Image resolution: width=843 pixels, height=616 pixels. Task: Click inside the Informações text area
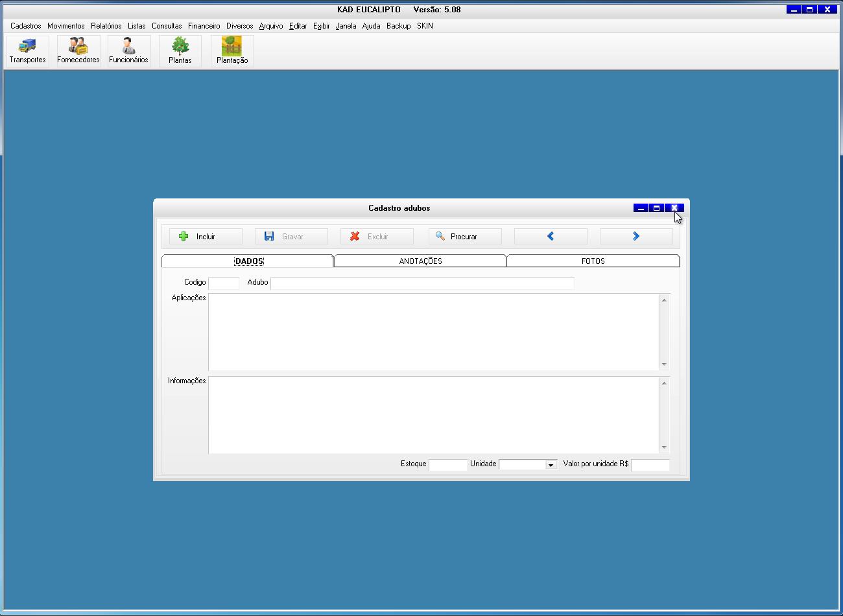(x=433, y=414)
